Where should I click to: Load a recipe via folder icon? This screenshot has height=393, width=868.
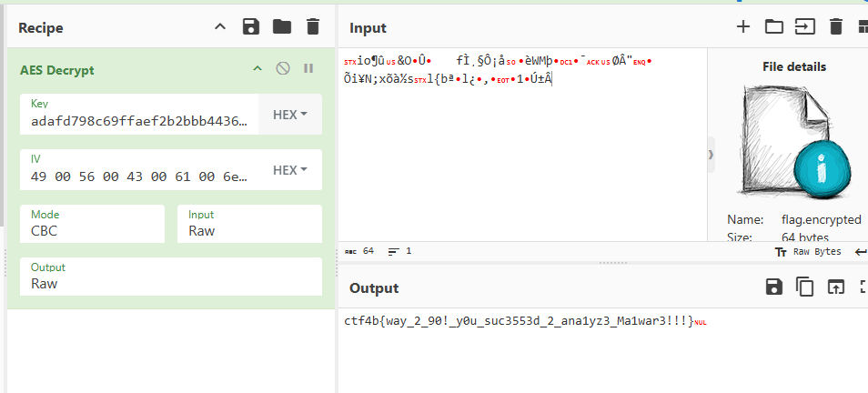tap(282, 26)
